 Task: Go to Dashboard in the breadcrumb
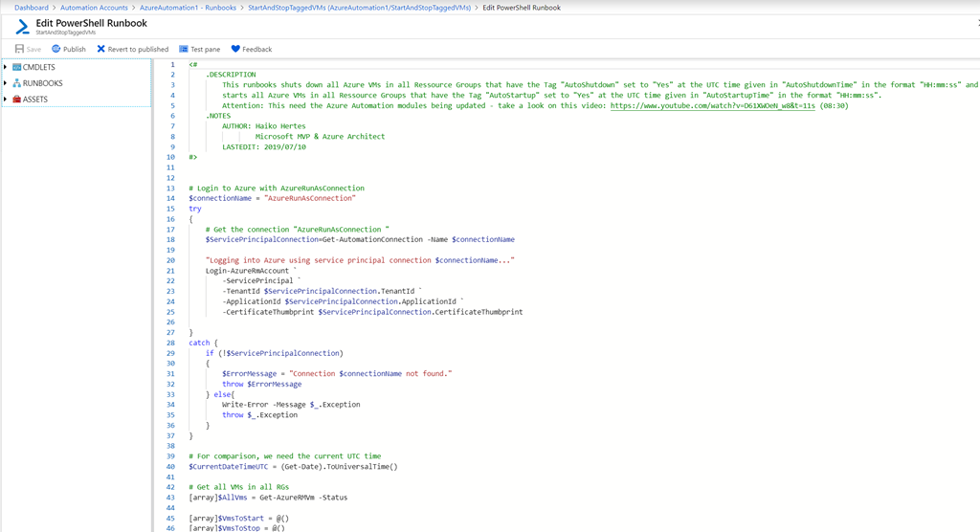[31, 8]
